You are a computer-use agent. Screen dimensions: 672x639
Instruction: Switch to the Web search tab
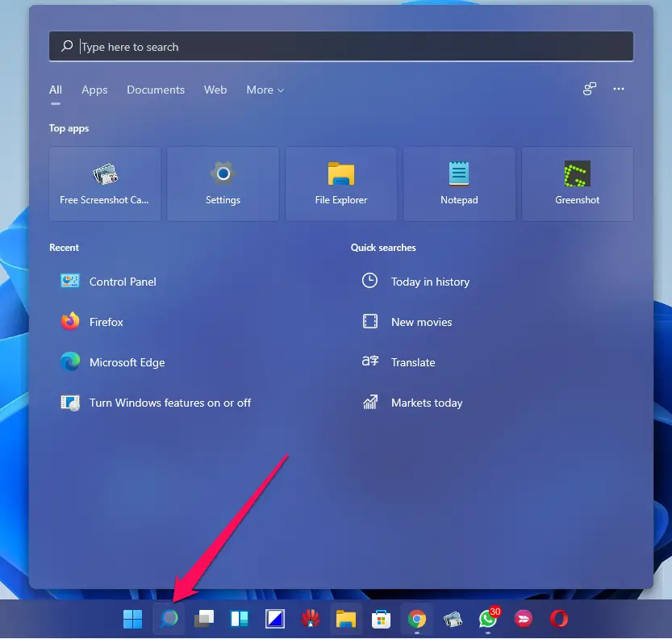[x=215, y=90]
